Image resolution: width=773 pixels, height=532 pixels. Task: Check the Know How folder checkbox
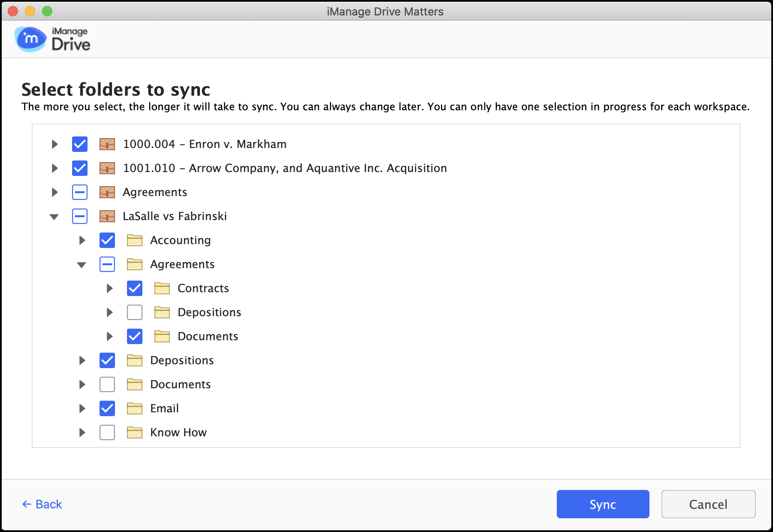pyautogui.click(x=107, y=432)
